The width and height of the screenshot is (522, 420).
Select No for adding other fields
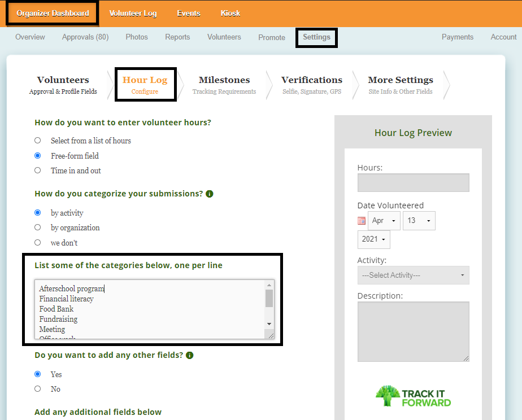[x=38, y=389]
